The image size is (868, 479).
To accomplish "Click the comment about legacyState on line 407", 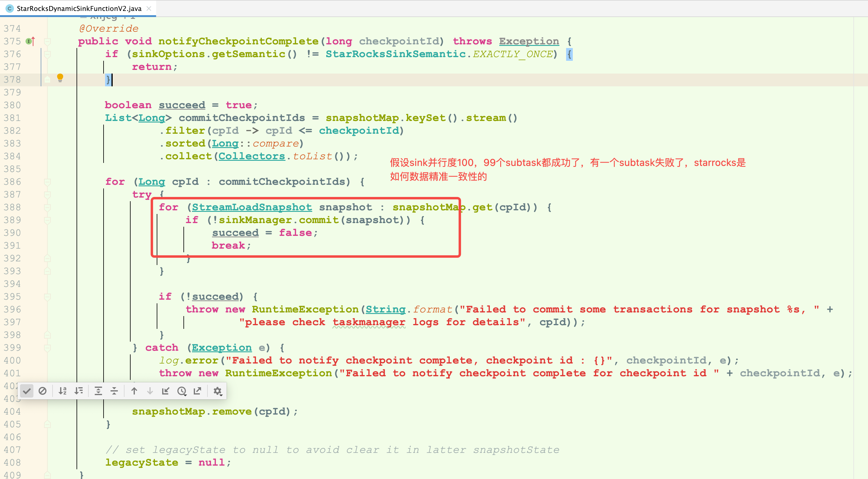I will pyautogui.click(x=332, y=450).
